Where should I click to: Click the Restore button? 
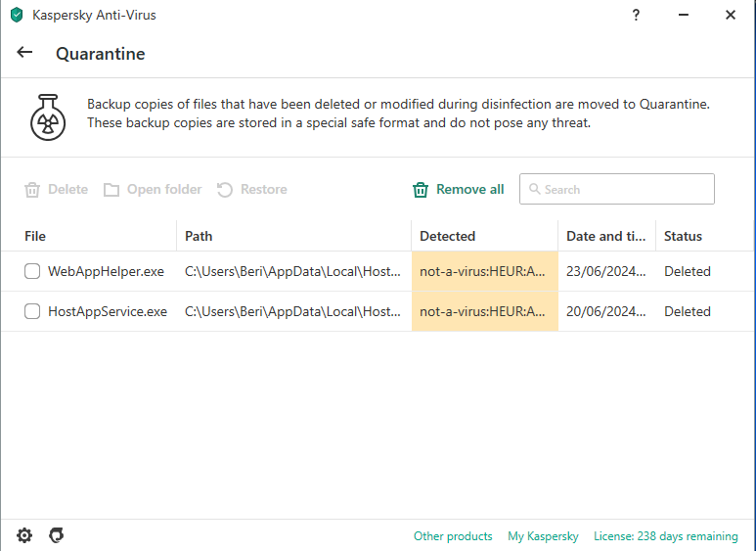252,190
